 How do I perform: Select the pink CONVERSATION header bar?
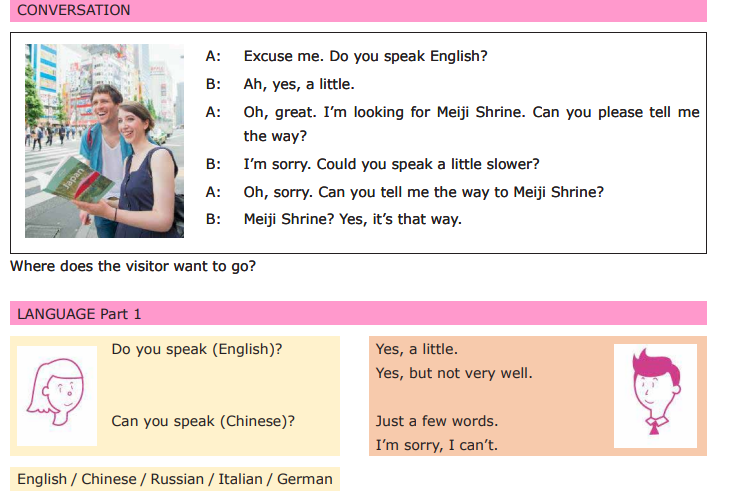click(358, 11)
